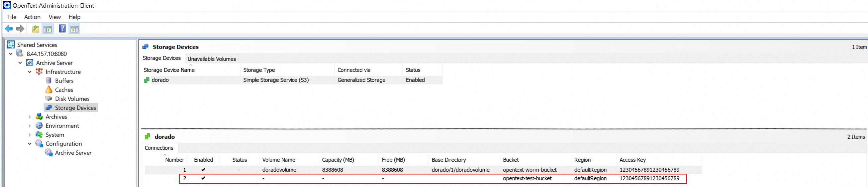This screenshot has width=868, height=187.
Task: Toggle Enabled checkmark for connection 1
Action: (x=203, y=169)
